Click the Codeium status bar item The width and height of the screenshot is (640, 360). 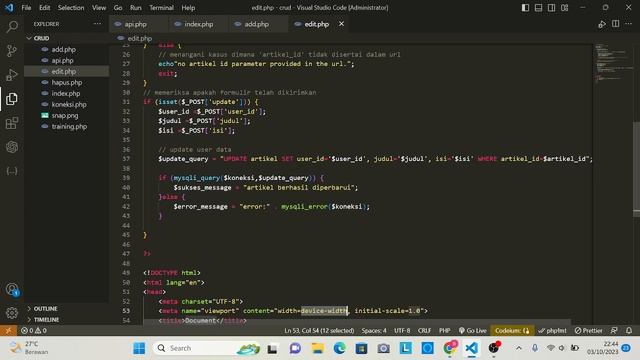click(512, 331)
